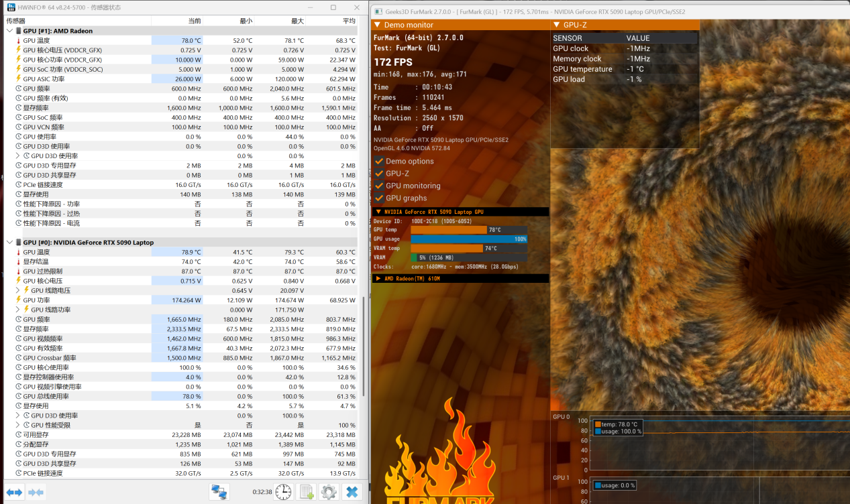Screen dimensions: 850x504
Task: Open the network remote monitoring icon
Action: point(219,491)
